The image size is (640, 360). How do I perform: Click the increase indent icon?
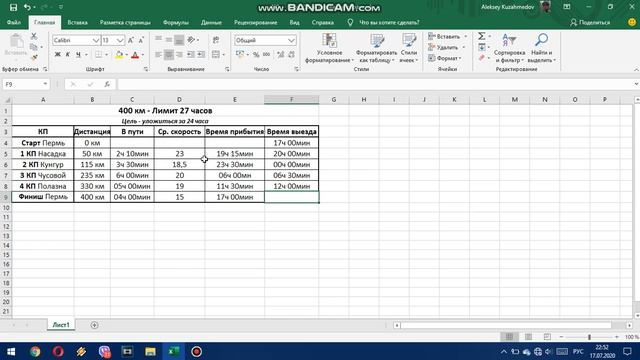[201, 55]
